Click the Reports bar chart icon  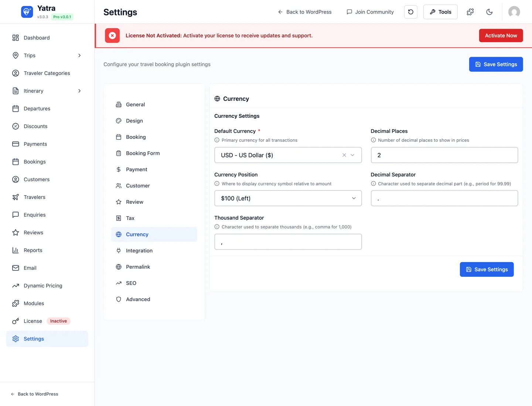click(16, 250)
